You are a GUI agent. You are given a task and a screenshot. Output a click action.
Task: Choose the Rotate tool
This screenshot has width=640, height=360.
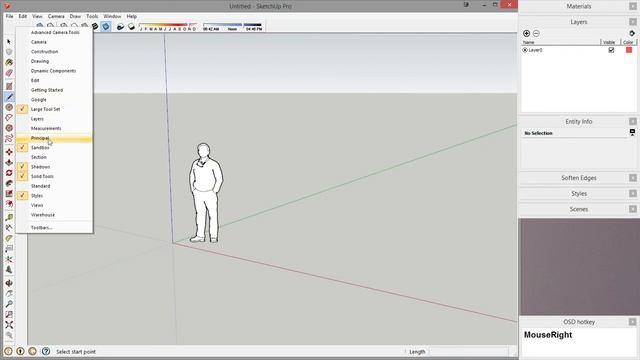click(x=9, y=173)
